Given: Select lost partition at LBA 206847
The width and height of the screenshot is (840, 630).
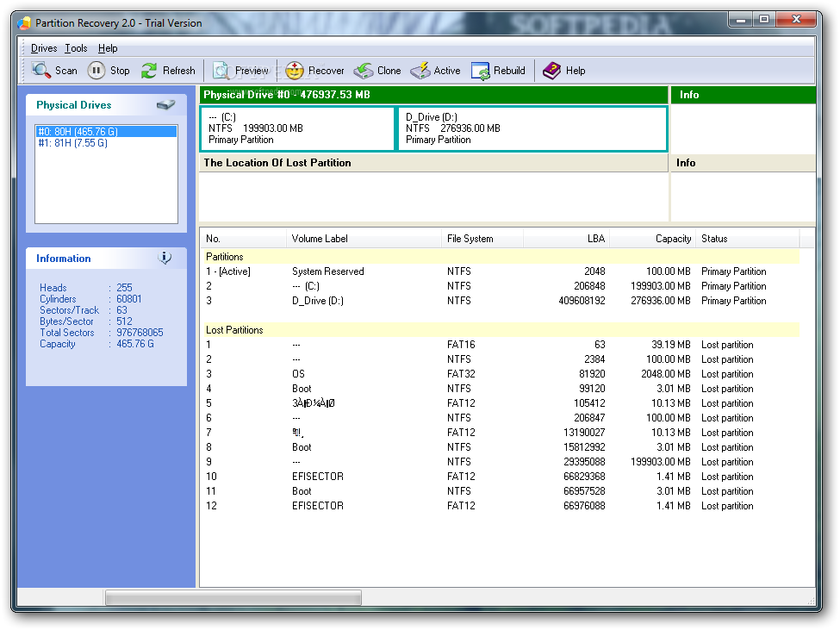Looking at the screenshot, I should tap(500, 418).
